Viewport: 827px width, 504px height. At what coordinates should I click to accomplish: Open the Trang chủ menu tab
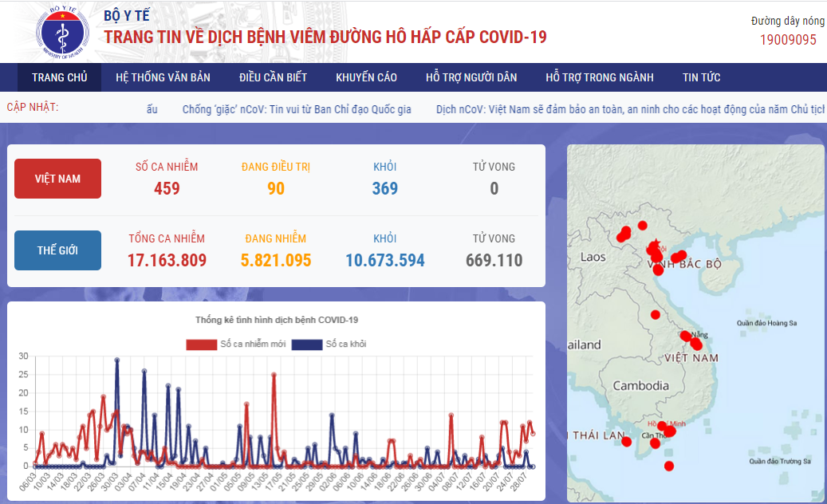(x=59, y=77)
